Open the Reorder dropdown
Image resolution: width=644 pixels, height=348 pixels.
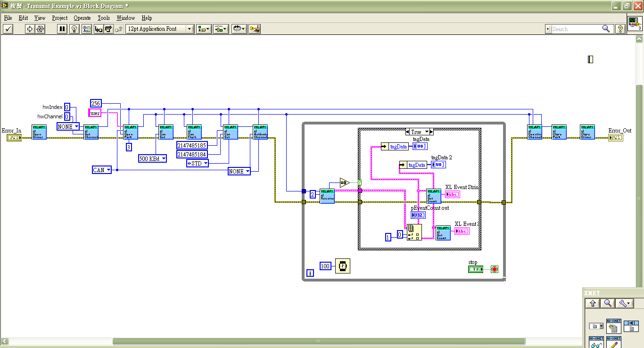[239, 29]
